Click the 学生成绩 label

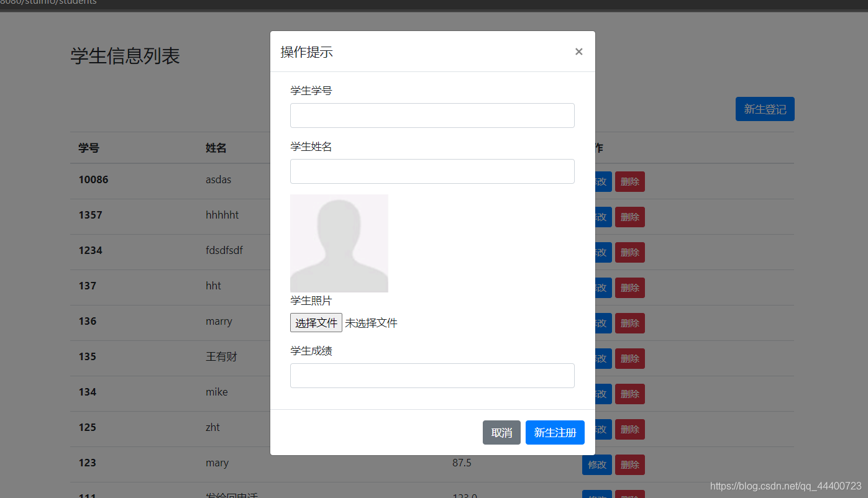pos(311,351)
